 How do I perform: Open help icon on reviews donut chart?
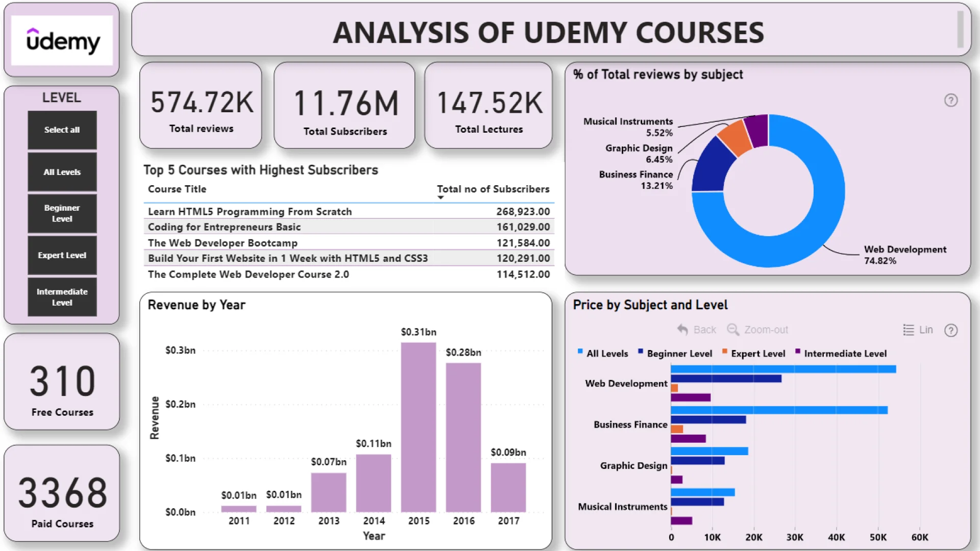[951, 101]
